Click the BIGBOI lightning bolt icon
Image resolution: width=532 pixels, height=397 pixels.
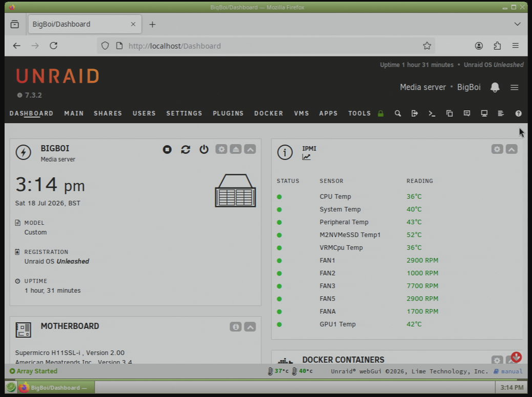[x=23, y=152]
